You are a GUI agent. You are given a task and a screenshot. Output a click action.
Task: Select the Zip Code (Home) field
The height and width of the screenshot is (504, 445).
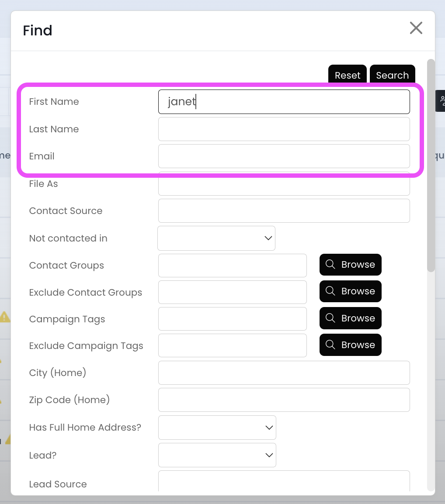point(284,400)
